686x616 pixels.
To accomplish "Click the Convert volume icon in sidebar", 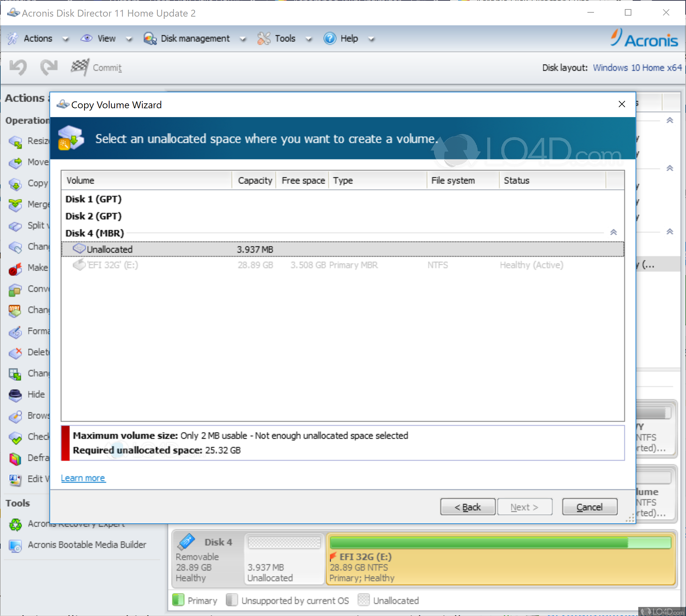I will pos(15,289).
